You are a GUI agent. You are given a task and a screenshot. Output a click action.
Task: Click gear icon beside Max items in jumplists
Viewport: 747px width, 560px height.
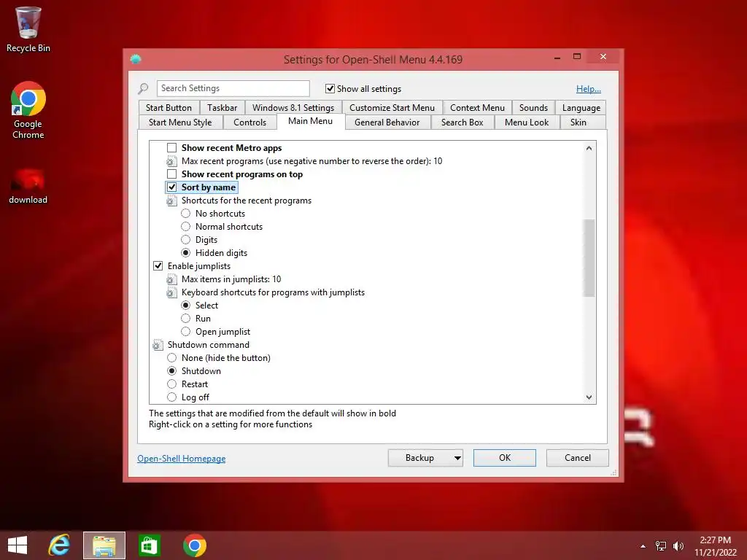point(171,279)
